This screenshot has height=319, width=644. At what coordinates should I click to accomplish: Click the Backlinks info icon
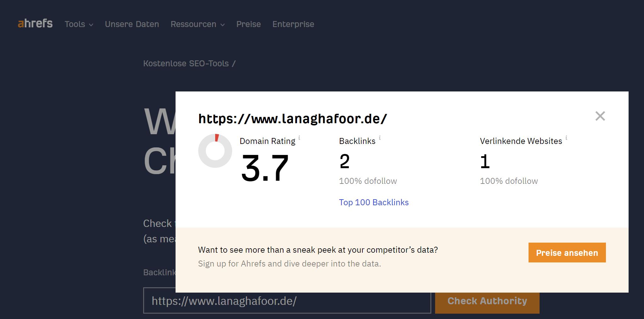tap(380, 138)
